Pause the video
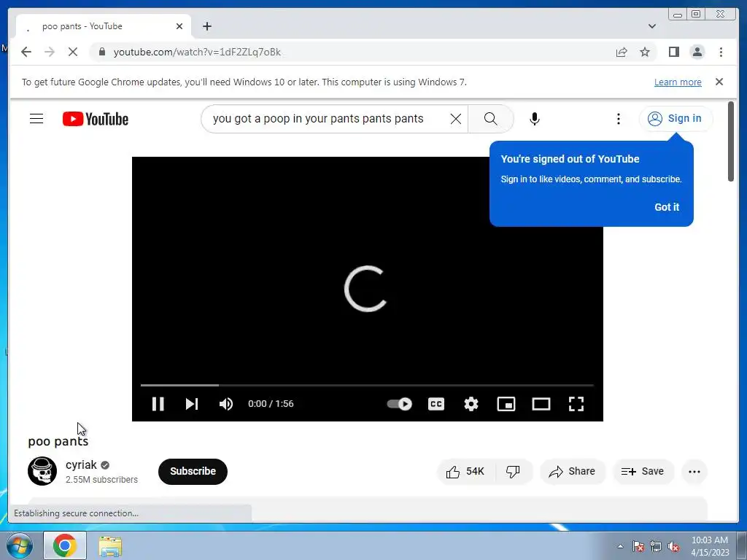 (158, 404)
